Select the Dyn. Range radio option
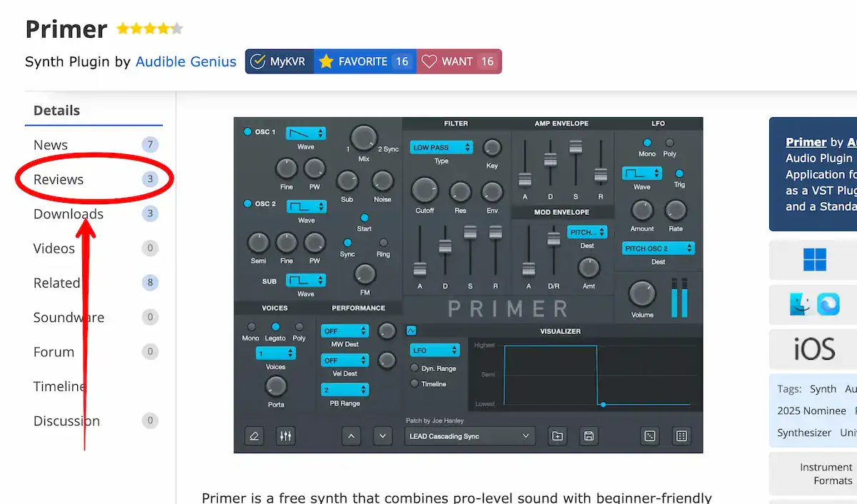The image size is (857, 504). pos(414,368)
